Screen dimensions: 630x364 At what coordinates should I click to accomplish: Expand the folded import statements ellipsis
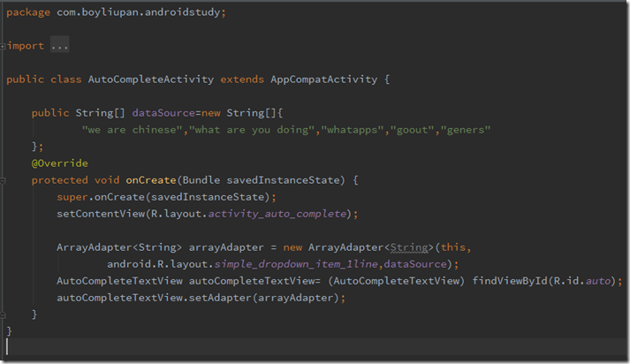tap(60, 45)
